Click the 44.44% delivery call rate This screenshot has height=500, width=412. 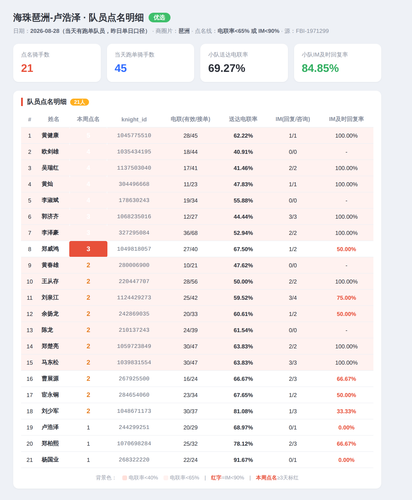click(243, 217)
